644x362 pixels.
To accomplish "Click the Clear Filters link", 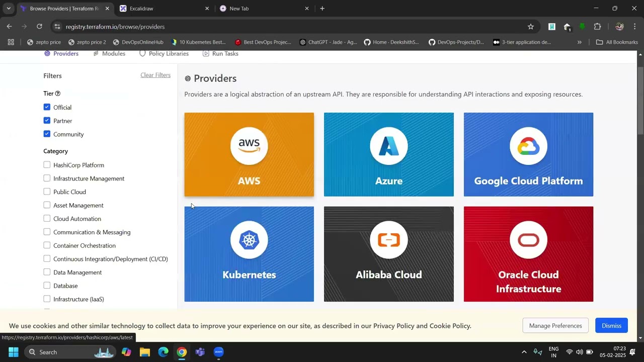I will 155,75.
